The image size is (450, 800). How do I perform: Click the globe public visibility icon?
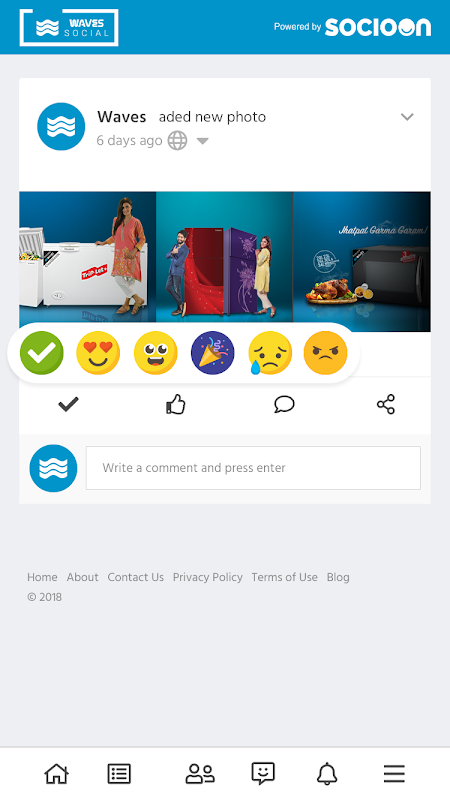pos(178,140)
